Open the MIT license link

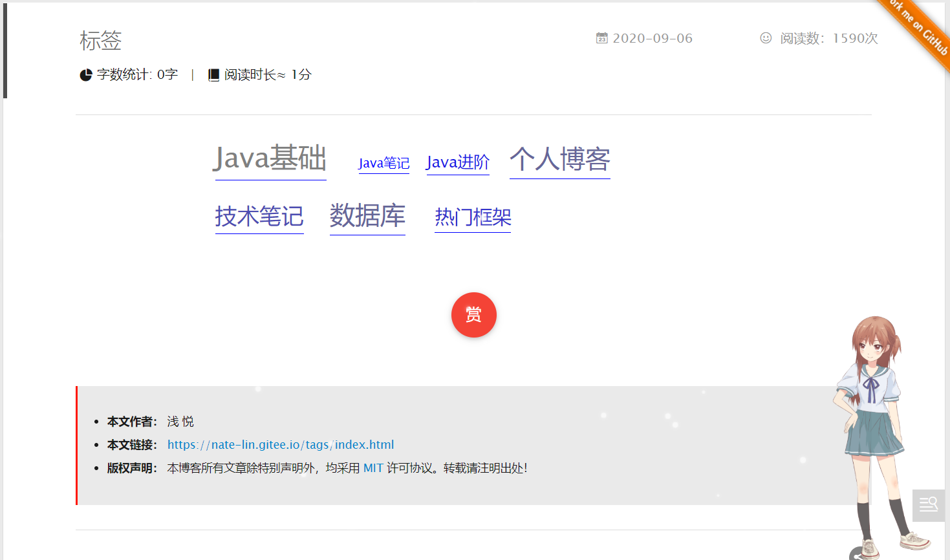click(x=373, y=468)
